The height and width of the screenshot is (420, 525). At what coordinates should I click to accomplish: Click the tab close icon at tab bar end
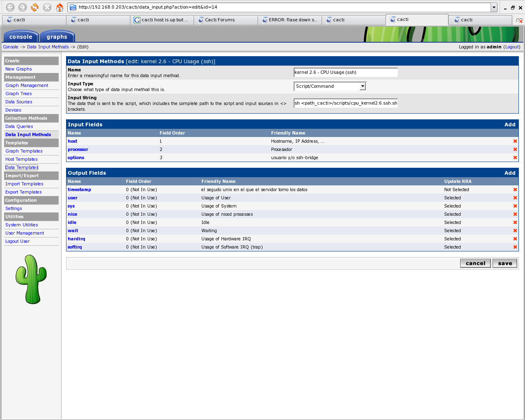point(519,20)
